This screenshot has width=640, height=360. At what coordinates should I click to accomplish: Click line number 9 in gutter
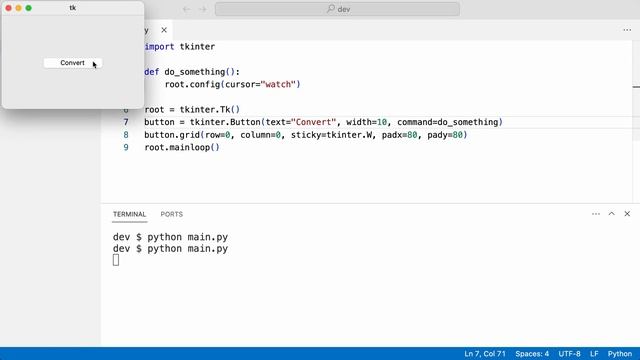[x=126, y=147]
